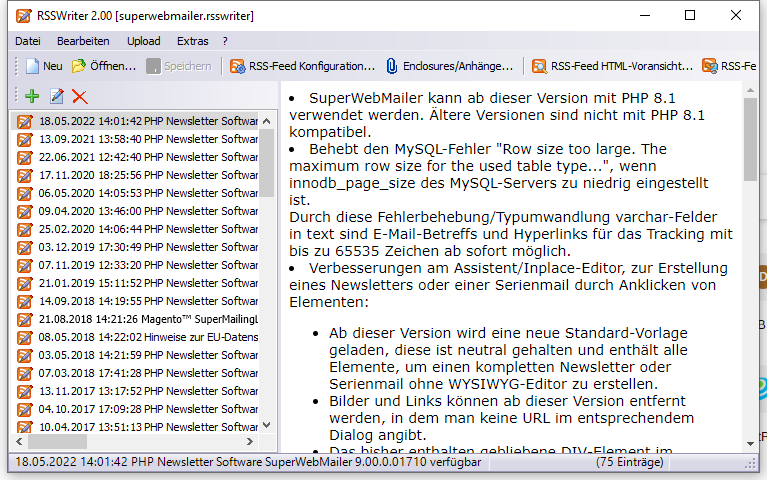
Task: Select entry dated 04.10.2017 17:09:28
Action: tap(136, 409)
